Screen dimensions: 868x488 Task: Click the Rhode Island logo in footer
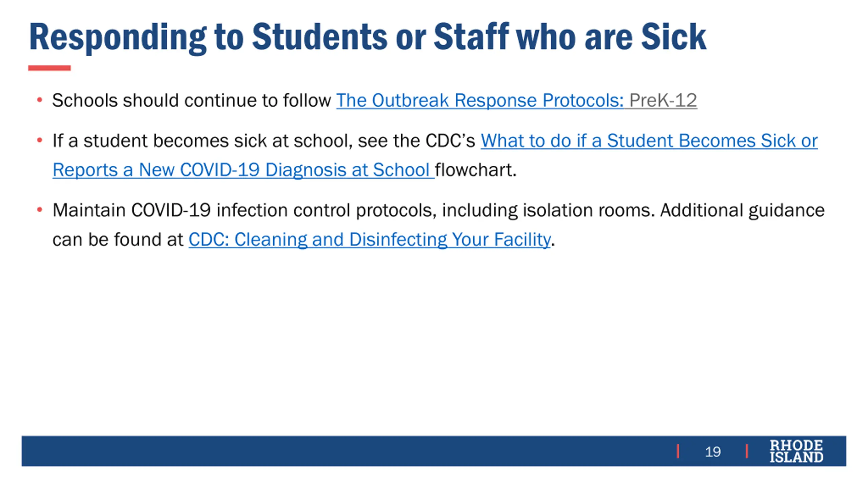(796, 451)
